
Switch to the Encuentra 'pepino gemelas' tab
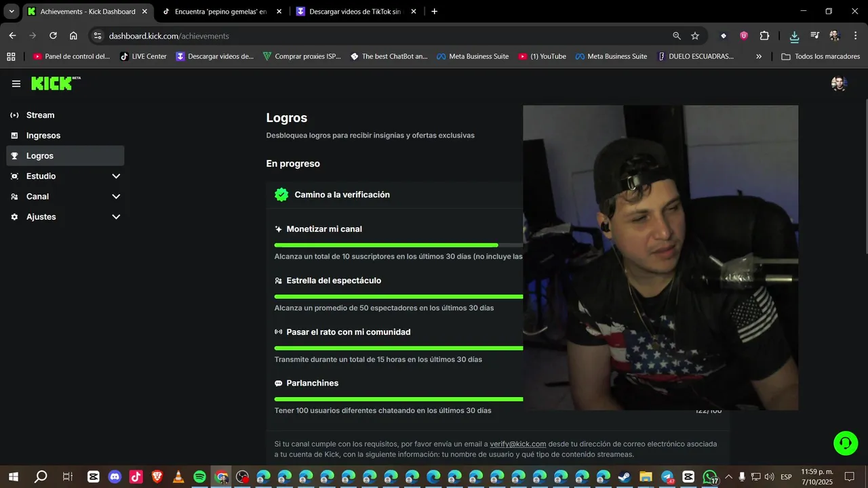221,12
